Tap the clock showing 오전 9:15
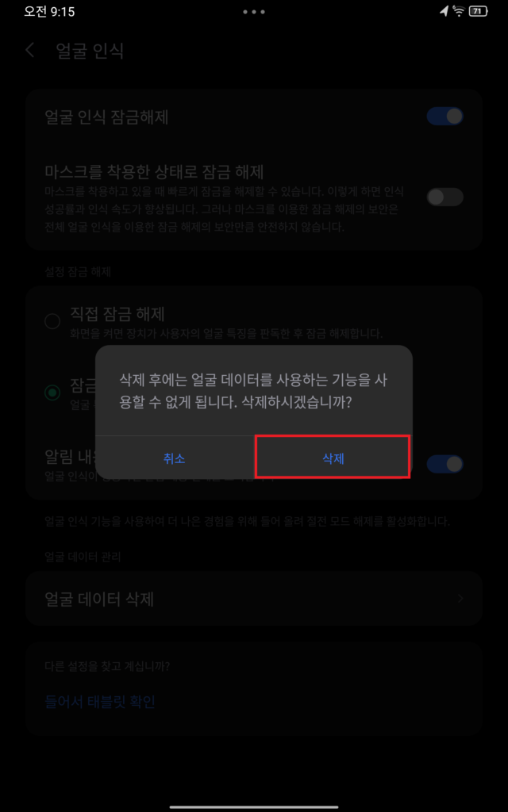This screenshot has height=812, width=508. 49,11
